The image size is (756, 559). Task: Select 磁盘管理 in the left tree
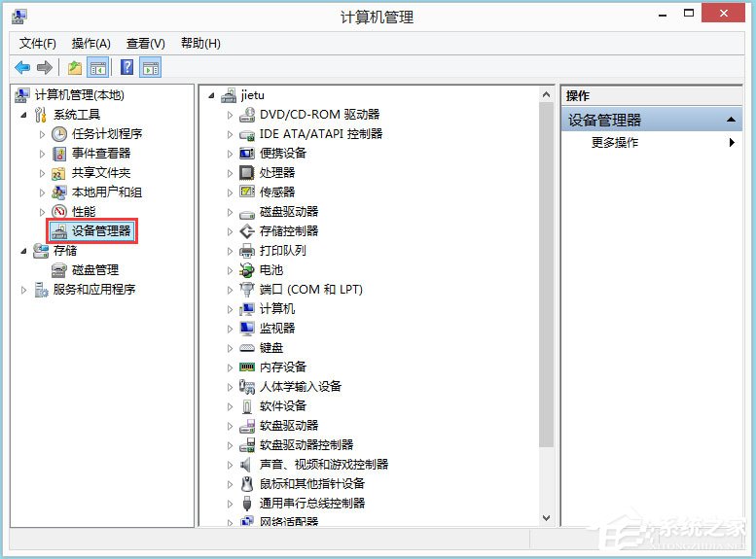[x=95, y=270]
